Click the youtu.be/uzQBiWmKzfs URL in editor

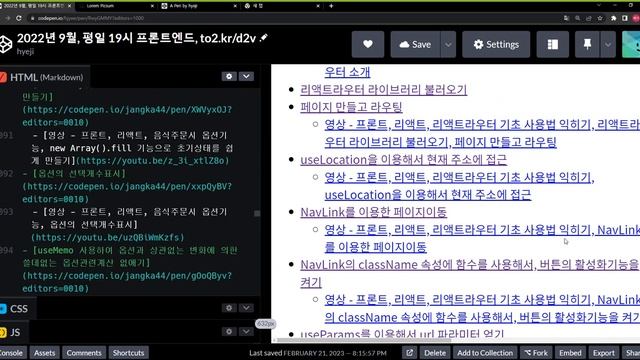pos(107,237)
